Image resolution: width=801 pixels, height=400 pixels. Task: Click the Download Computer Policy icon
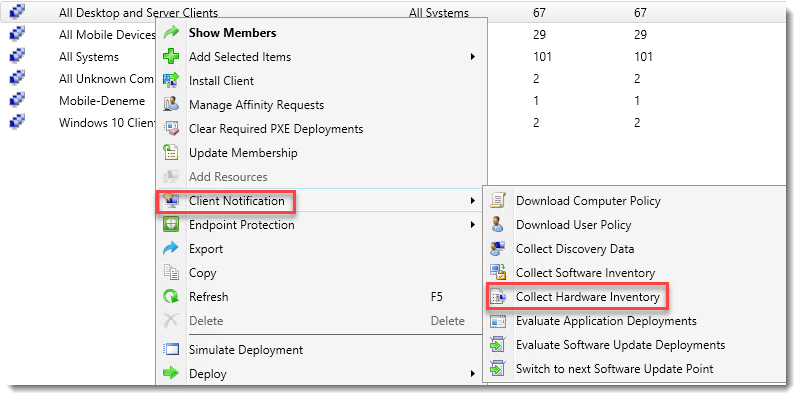[x=497, y=201]
